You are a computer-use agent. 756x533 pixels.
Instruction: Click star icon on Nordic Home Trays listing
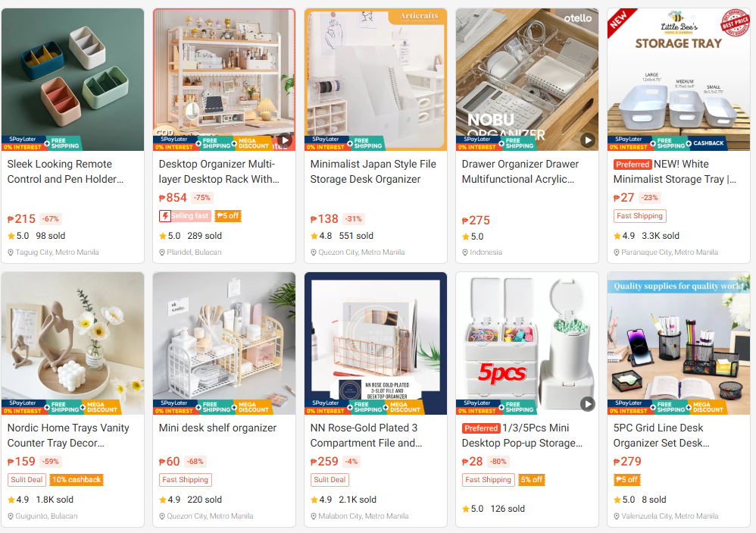(x=11, y=500)
